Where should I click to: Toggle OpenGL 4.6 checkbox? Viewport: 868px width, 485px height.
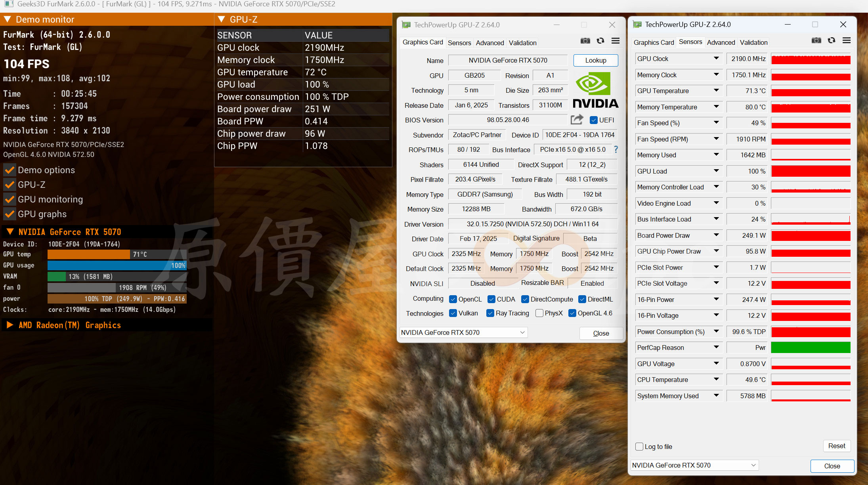point(572,313)
